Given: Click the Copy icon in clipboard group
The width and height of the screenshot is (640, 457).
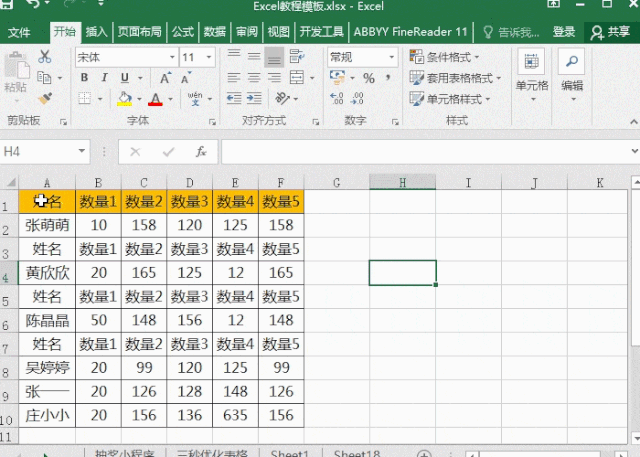Looking at the screenshot, I should [44, 78].
